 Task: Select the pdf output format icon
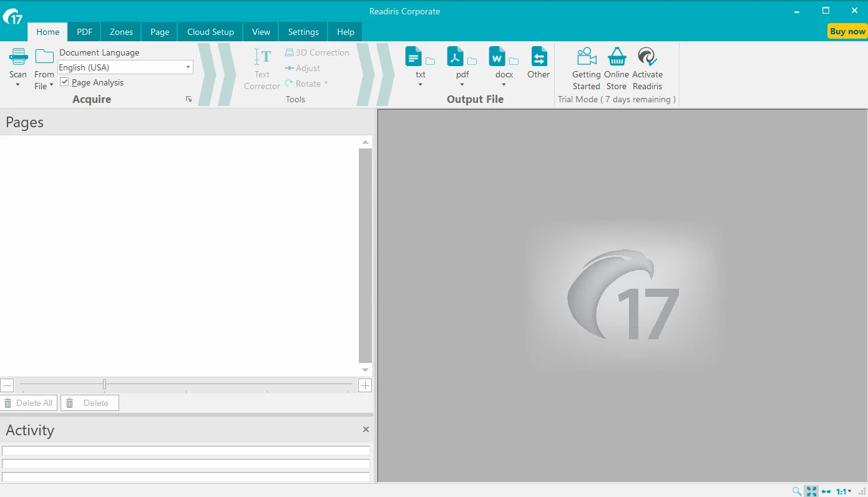click(x=456, y=57)
